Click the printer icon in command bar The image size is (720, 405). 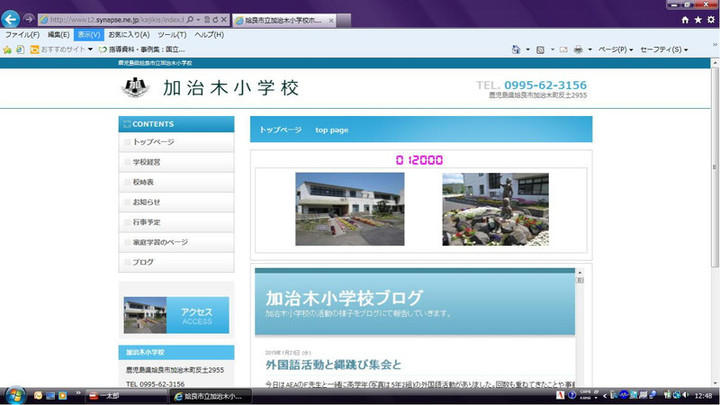pos(580,49)
